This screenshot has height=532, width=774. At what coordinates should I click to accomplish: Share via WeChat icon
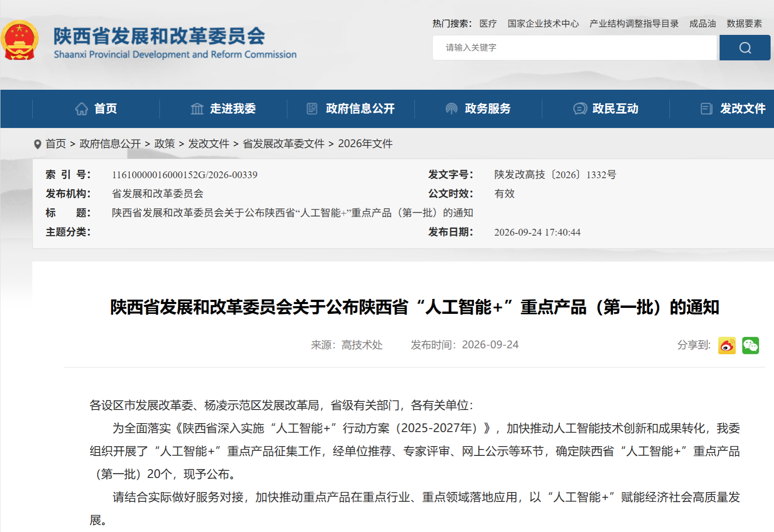tap(751, 345)
